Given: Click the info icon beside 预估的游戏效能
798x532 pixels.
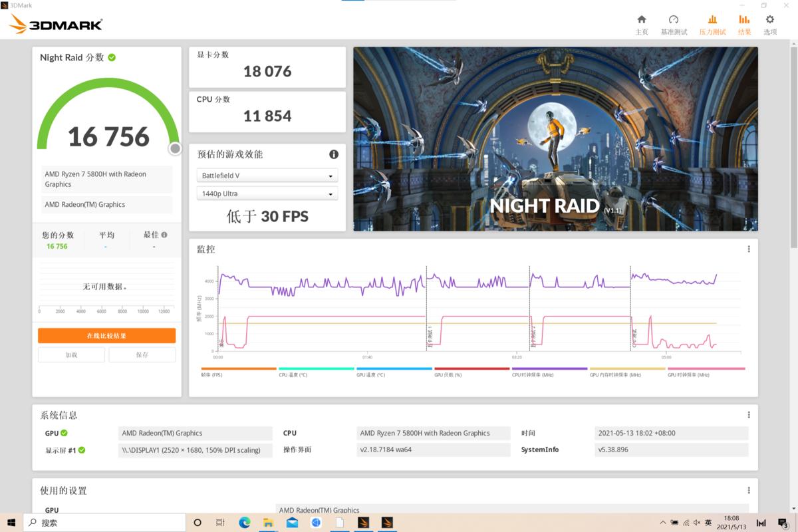Looking at the screenshot, I should point(334,154).
